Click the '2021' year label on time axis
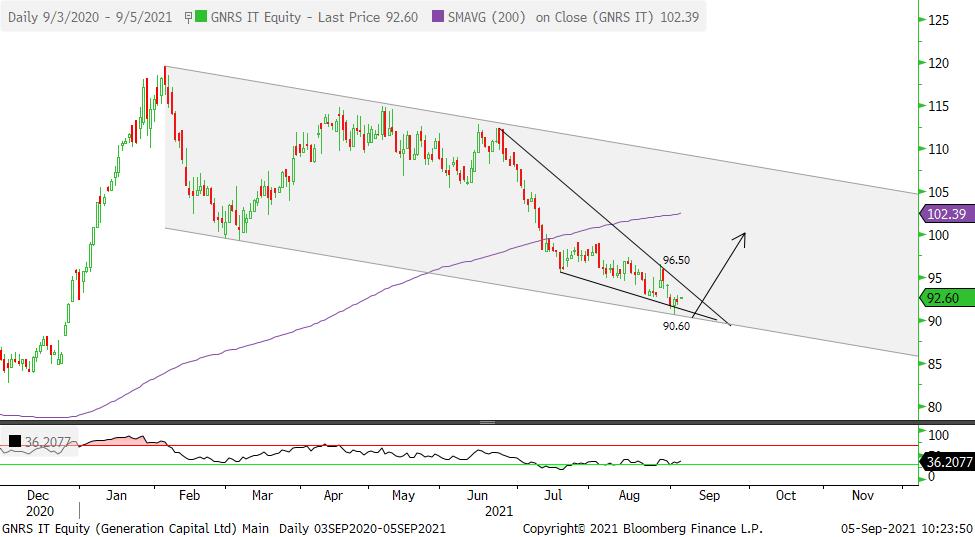Viewport: 975px width, 537px height. click(499, 512)
